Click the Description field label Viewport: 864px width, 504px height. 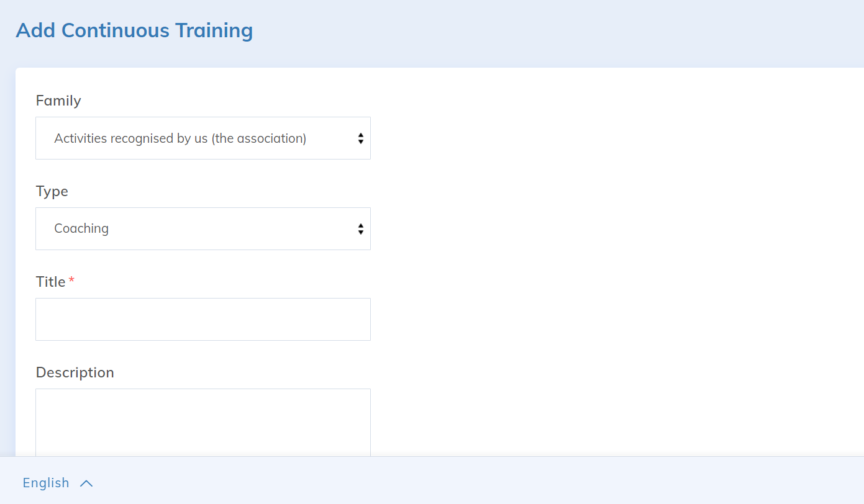coord(75,372)
